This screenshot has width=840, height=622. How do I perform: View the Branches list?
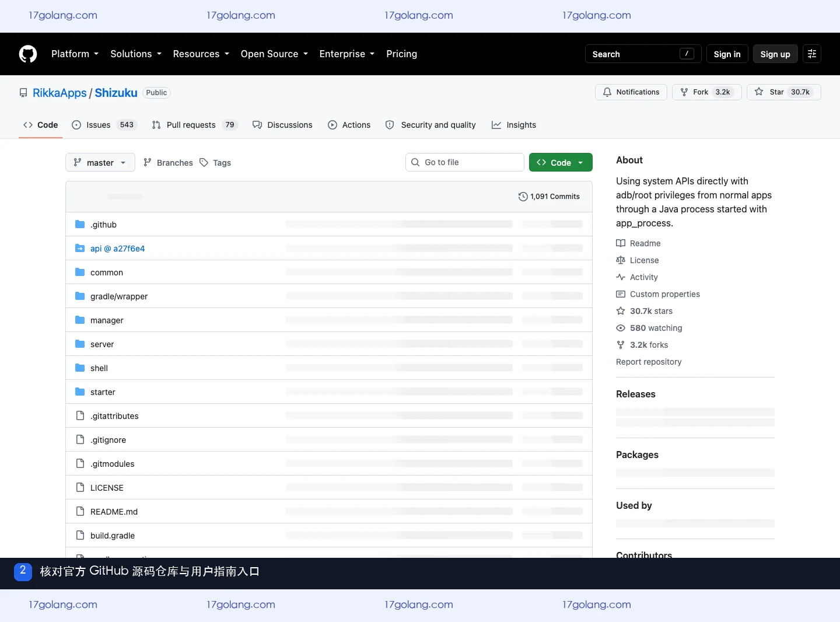(168, 163)
